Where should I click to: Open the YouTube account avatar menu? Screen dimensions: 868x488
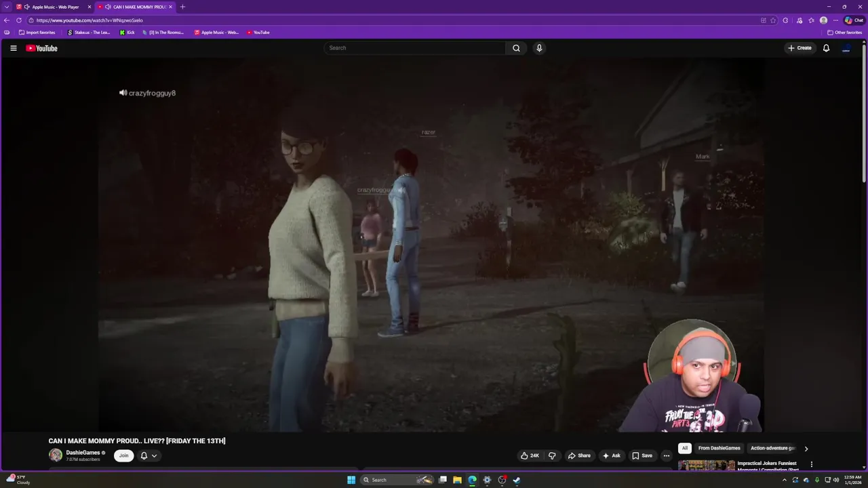coord(846,48)
